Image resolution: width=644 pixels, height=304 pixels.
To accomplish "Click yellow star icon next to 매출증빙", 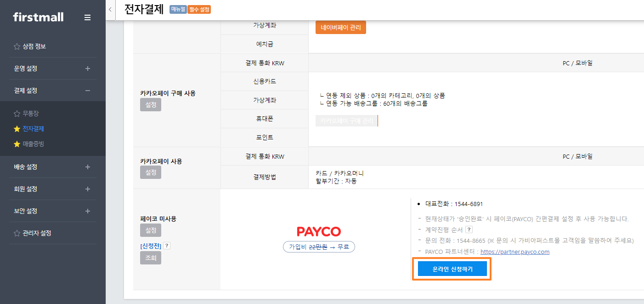I will click(x=17, y=144).
